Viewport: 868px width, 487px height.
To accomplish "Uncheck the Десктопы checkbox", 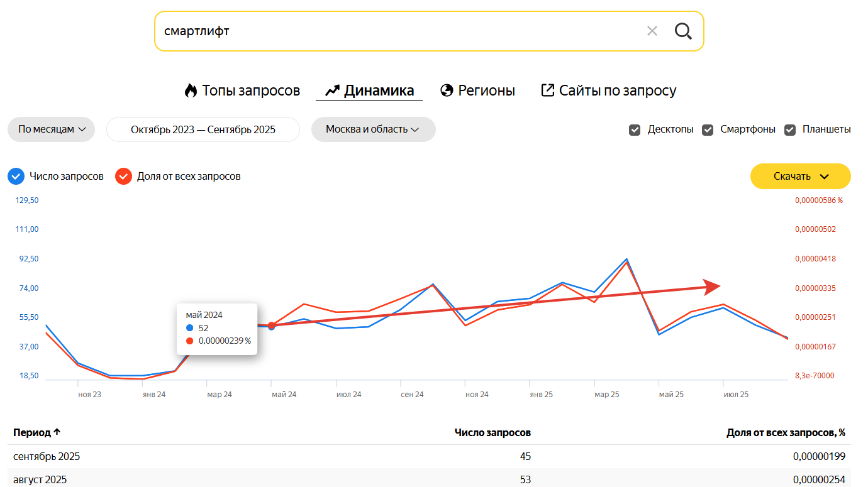I will pos(635,129).
